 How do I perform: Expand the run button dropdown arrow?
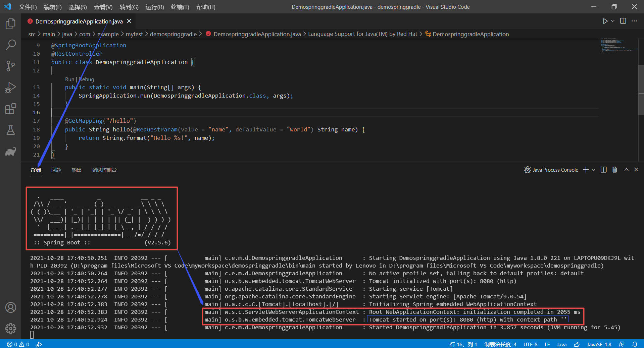[x=613, y=21]
